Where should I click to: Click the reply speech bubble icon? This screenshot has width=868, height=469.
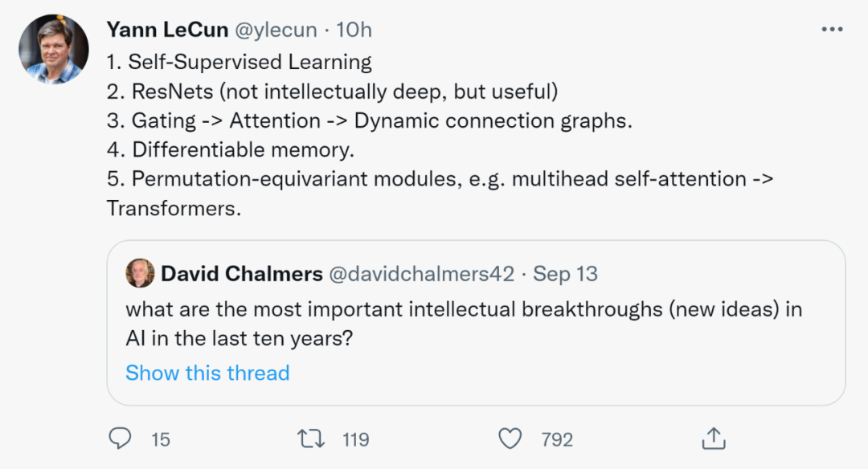[121, 439]
